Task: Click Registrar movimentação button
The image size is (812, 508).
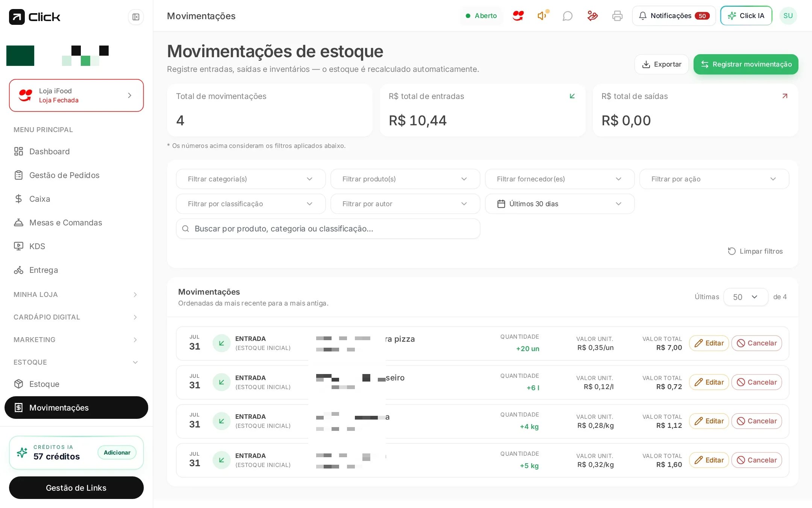Action: click(746, 64)
